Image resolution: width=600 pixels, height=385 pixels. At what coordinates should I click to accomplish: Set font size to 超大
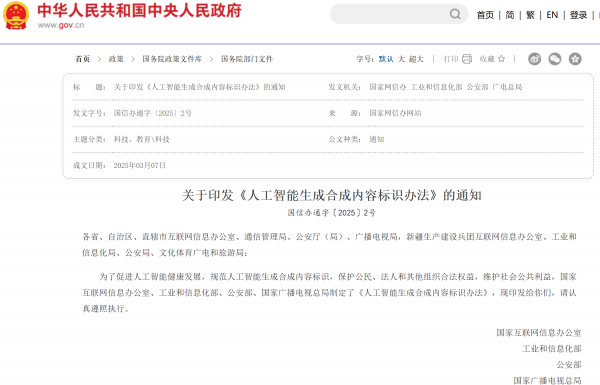pos(416,59)
